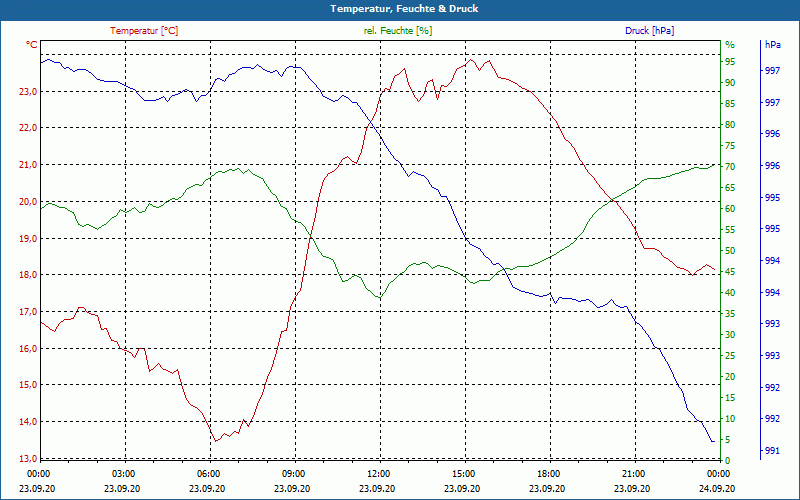Image resolution: width=800 pixels, height=500 pixels.
Task: Click the "60" humidity axis tick
Action: (x=730, y=209)
